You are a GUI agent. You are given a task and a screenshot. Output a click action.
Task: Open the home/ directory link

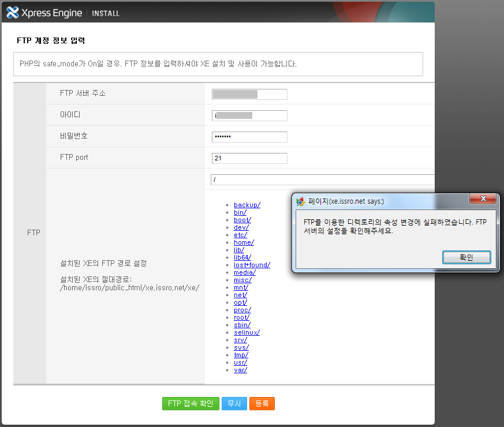(x=243, y=242)
